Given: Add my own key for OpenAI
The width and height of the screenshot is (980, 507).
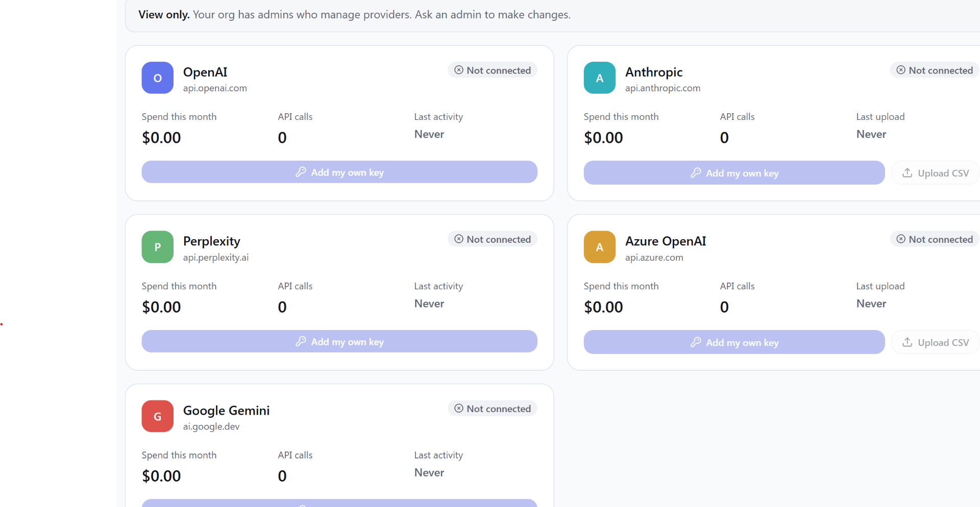Looking at the screenshot, I should click(x=339, y=172).
